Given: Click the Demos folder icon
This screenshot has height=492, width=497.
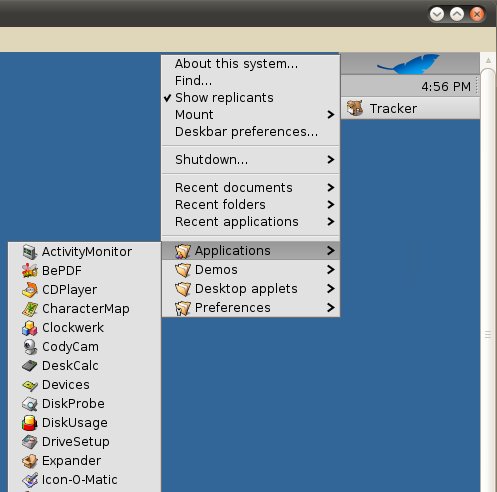Looking at the screenshot, I should click(183, 270).
